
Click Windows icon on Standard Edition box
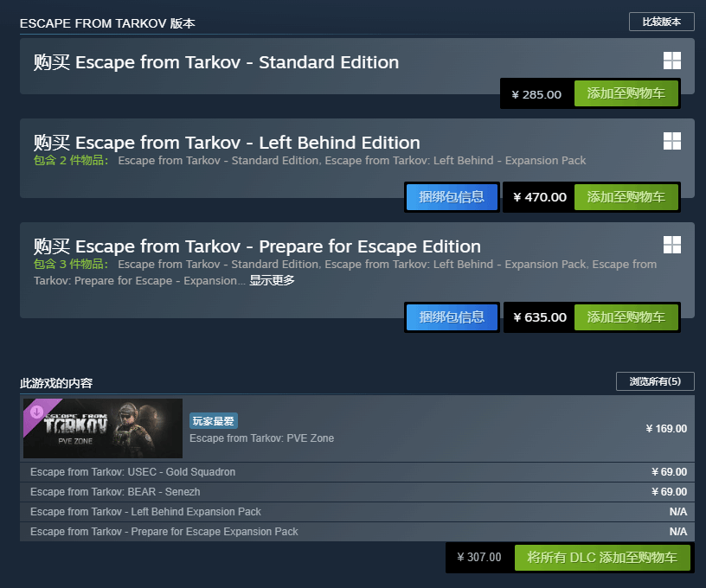(x=671, y=61)
